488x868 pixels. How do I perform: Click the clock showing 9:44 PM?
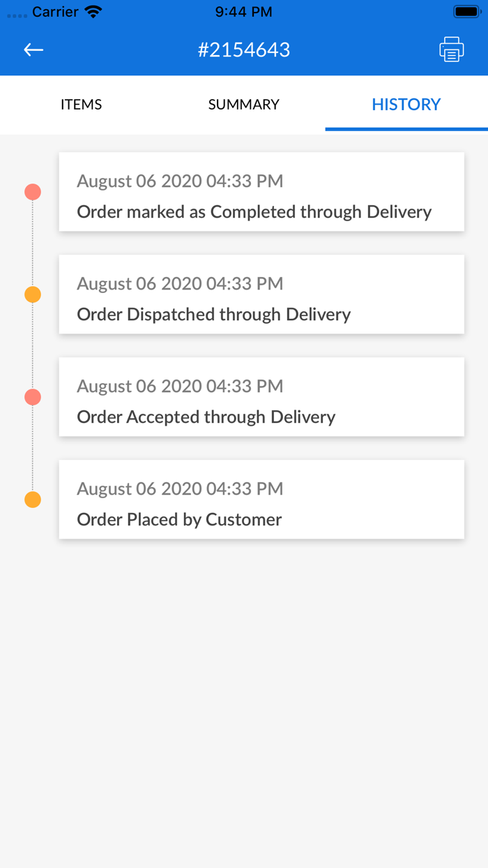(243, 10)
